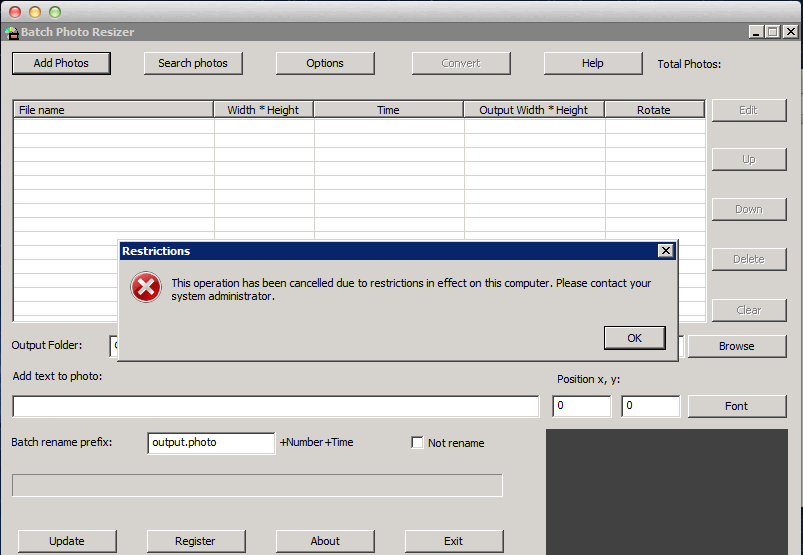The image size is (803, 555).
Task: Click the Output Width * Height column header
Action: point(534,110)
